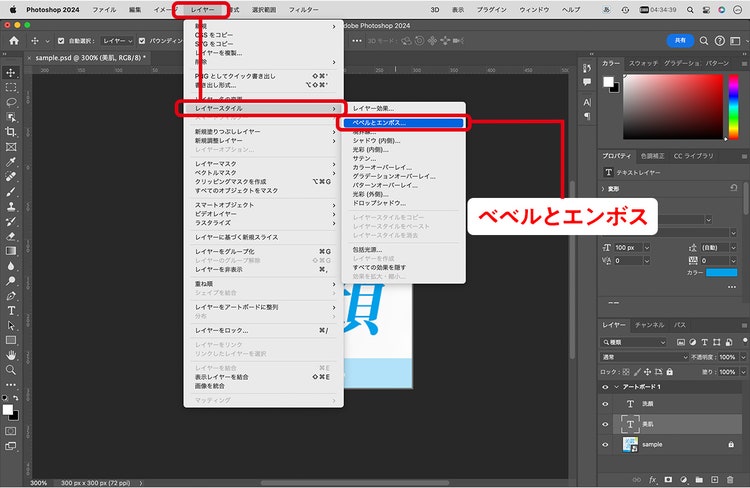Select the Clone Stamp tool
This screenshot has width=750, height=488.
(x=11, y=206)
